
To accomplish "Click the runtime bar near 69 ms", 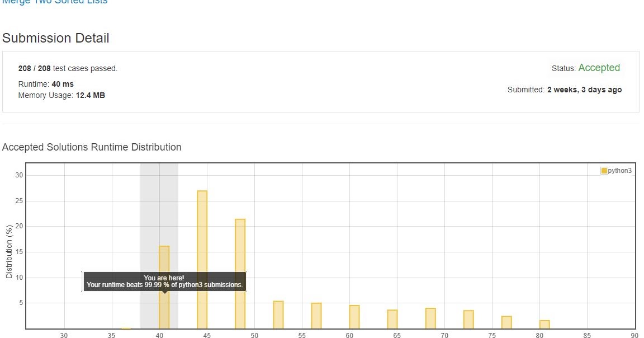I will click(430, 318).
